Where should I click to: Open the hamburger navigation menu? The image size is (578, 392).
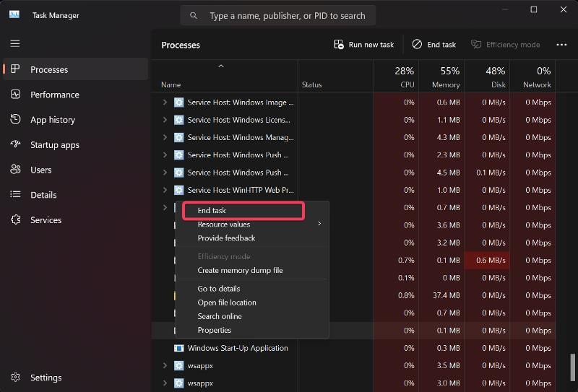pos(15,43)
